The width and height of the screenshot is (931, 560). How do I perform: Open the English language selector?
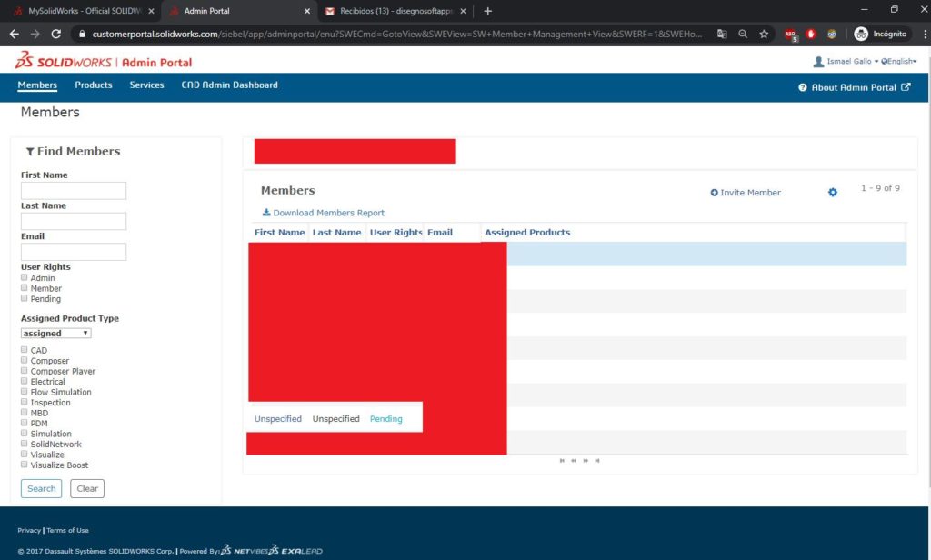click(x=899, y=61)
